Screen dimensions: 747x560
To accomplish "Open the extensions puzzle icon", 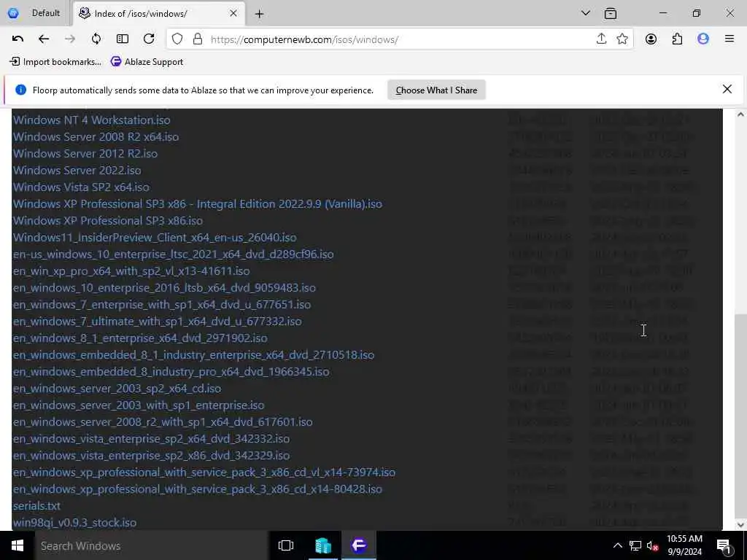I will coord(677,39).
